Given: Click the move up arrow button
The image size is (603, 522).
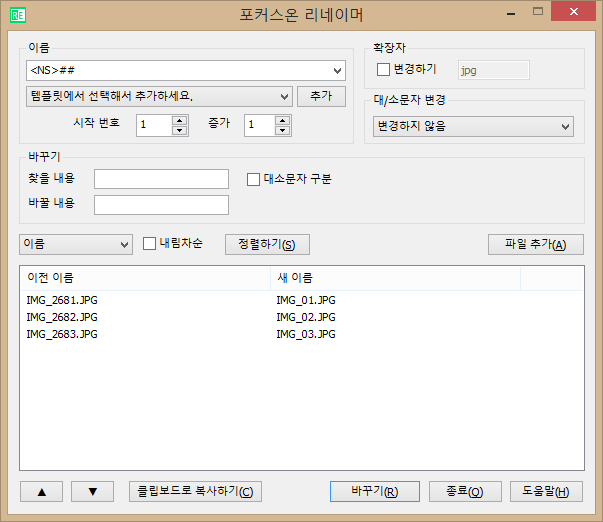Looking at the screenshot, I should [x=42, y=491].
